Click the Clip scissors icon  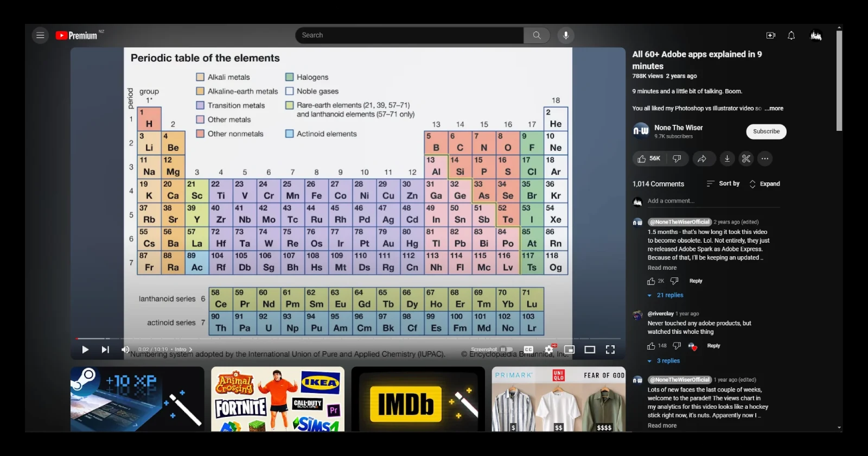coord(746,159)
